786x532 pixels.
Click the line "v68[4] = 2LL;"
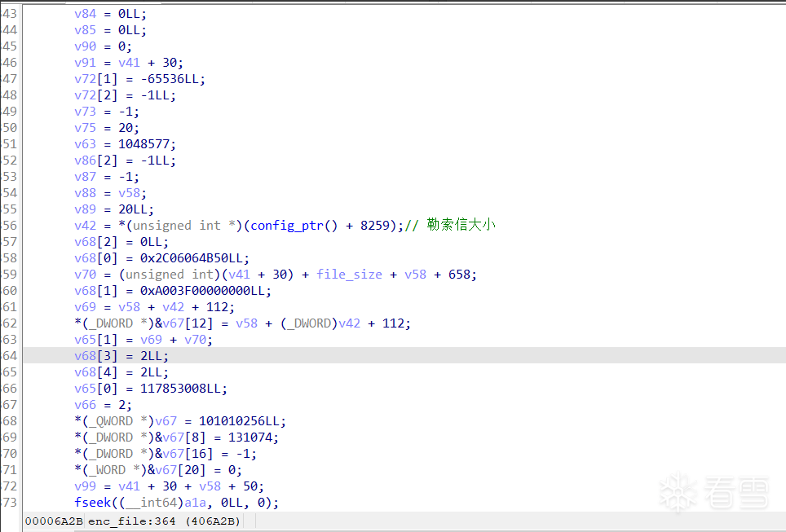pyautogui.click(x=121, y=372)
